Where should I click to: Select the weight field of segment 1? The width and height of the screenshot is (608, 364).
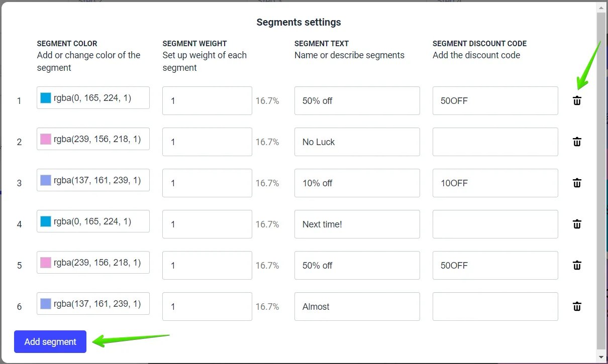(x=207, y=100)
